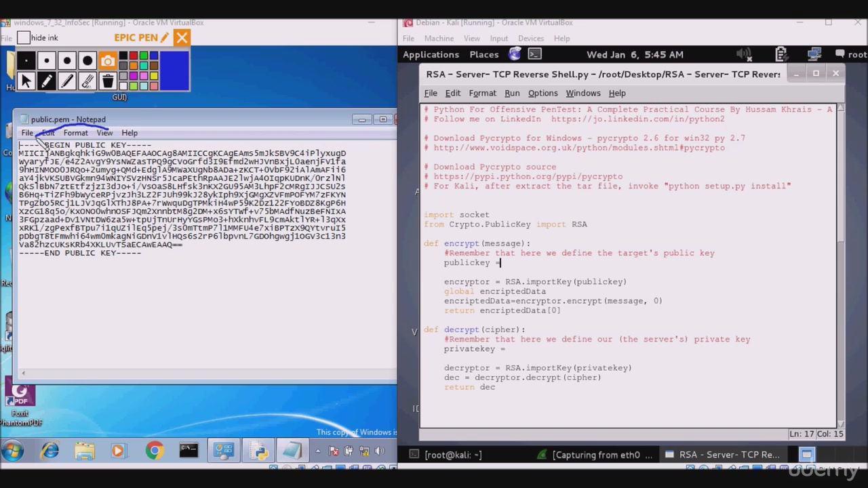This screenshot has width=868, height=488.
Task: Click Action Center flag tray icon
Action: [334, 451]
